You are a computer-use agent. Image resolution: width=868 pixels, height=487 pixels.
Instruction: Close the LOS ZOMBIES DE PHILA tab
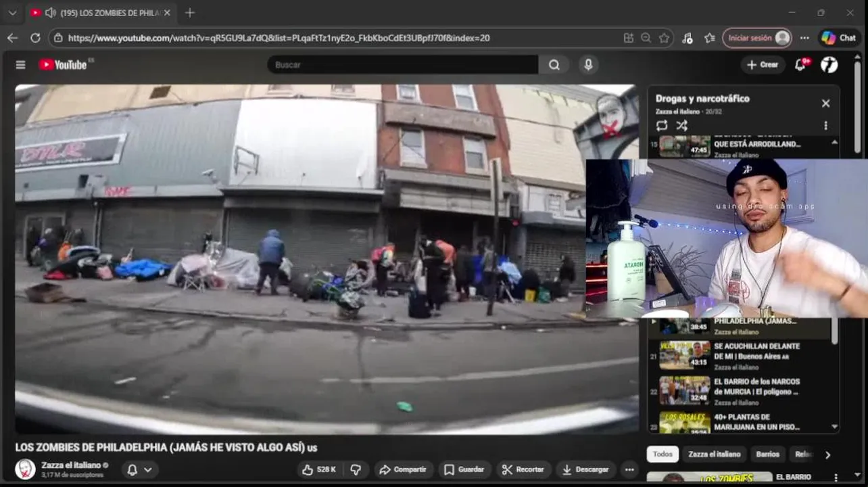[167, 13]
